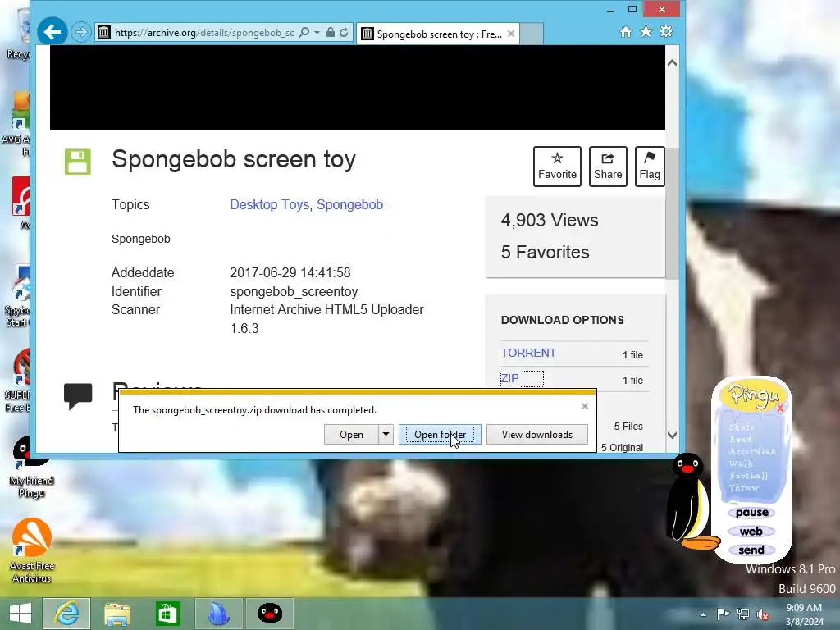Click the Pingu widget send button
Image resolution: width=840 pixels, height=630 pixels.
[751, 550]
